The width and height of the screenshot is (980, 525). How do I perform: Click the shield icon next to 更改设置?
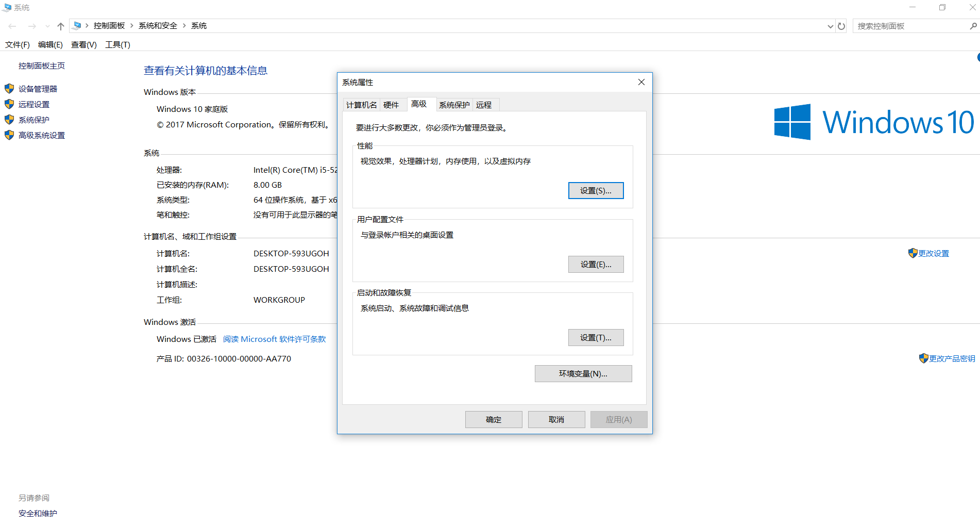[913, 253]
